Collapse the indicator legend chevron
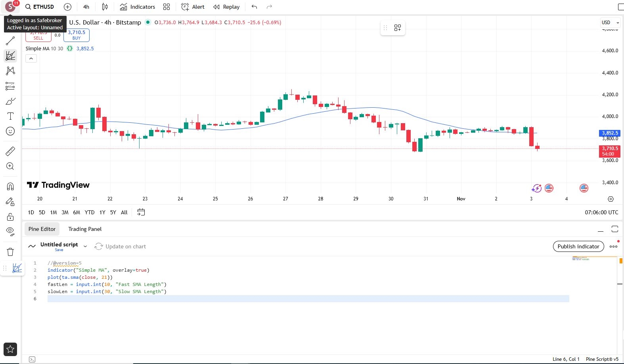Viewport: 624px width, 364px height. tap(31, 59)
